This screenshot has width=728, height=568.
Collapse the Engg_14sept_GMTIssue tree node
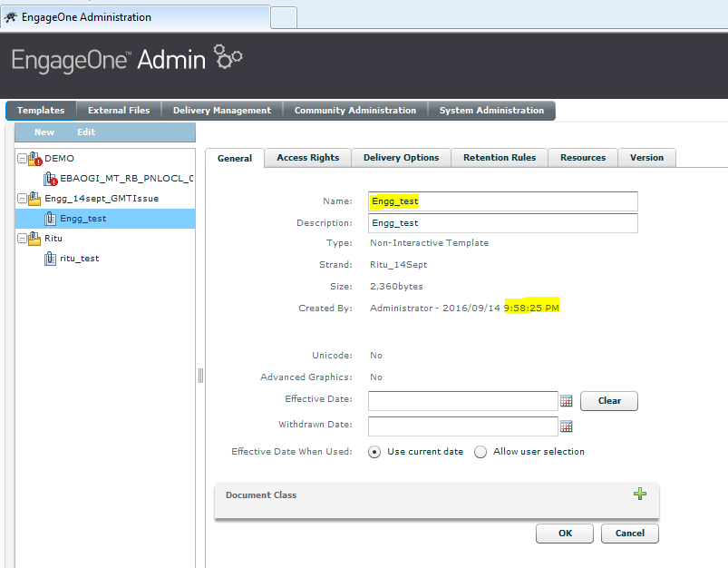22,199
